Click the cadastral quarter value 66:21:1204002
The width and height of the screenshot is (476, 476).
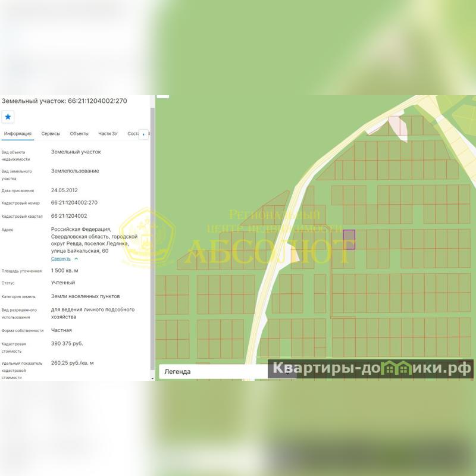(x=69, y=216)
